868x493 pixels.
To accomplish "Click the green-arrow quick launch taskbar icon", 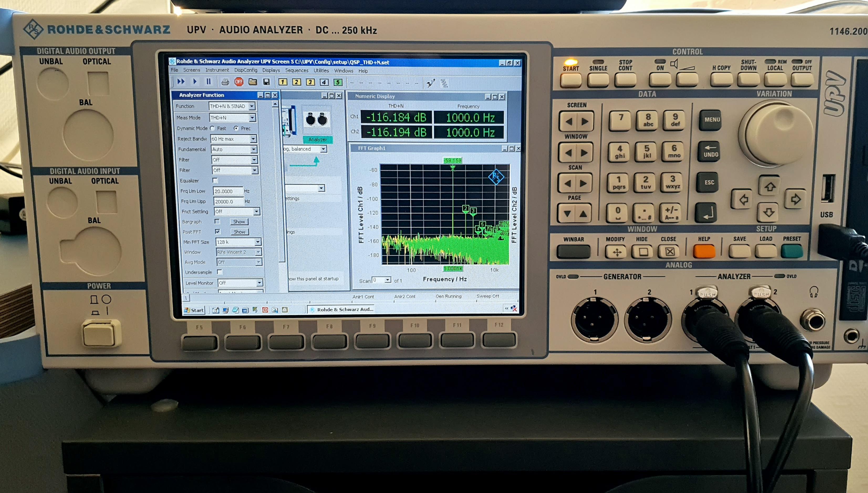I will tap(255, 309).
